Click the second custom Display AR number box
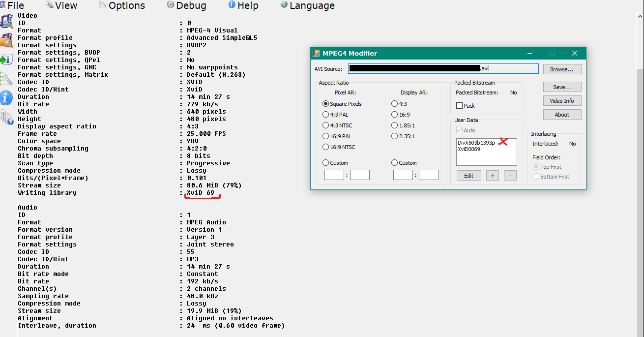644x337 pixels. (x=429, y=175)
